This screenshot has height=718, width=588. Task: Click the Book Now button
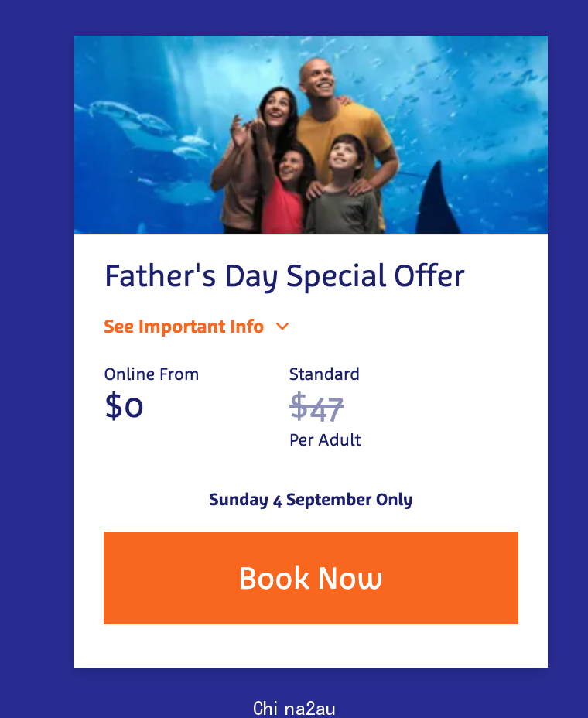pos(311,577)
